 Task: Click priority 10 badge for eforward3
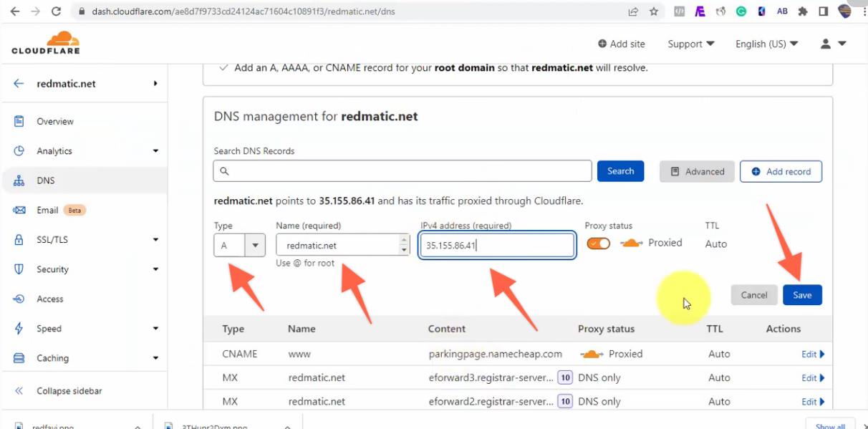[x=565, y=377]
